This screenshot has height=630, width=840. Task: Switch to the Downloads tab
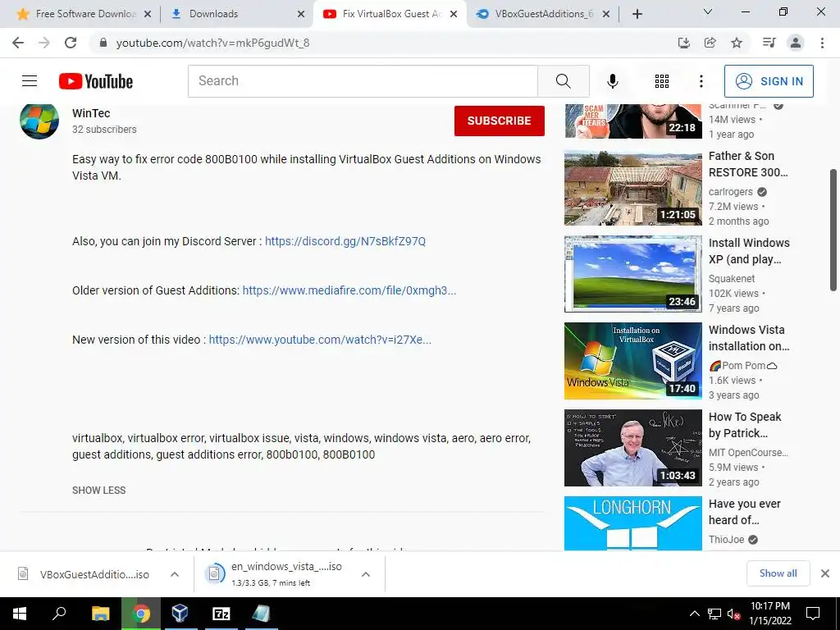click(x=235, y=14)
